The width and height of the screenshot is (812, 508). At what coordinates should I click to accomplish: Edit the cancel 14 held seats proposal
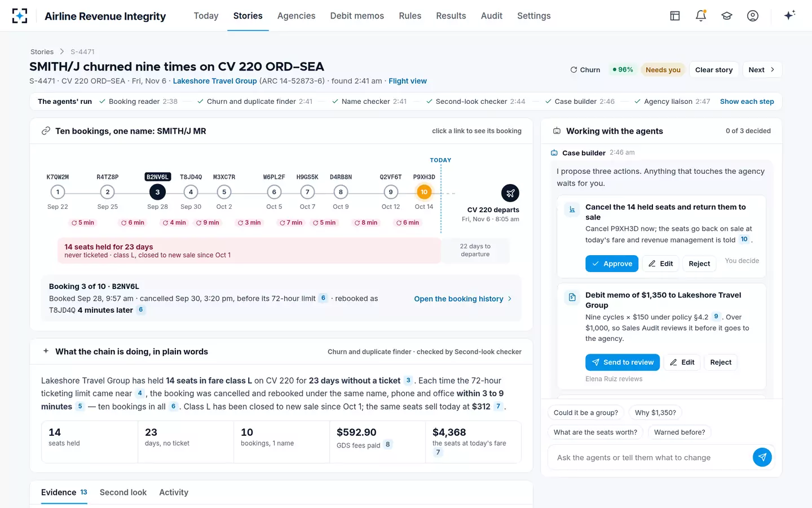[x=660, y=264]
